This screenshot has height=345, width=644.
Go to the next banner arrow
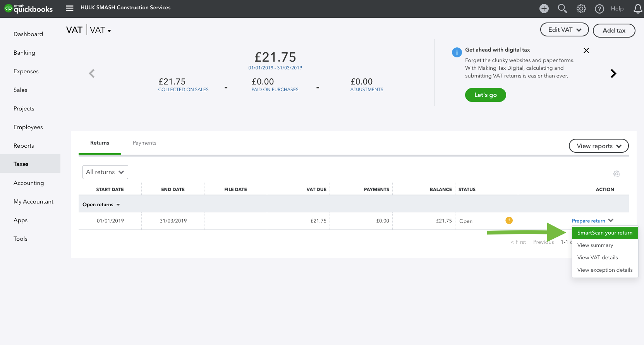tap(613, 74)
